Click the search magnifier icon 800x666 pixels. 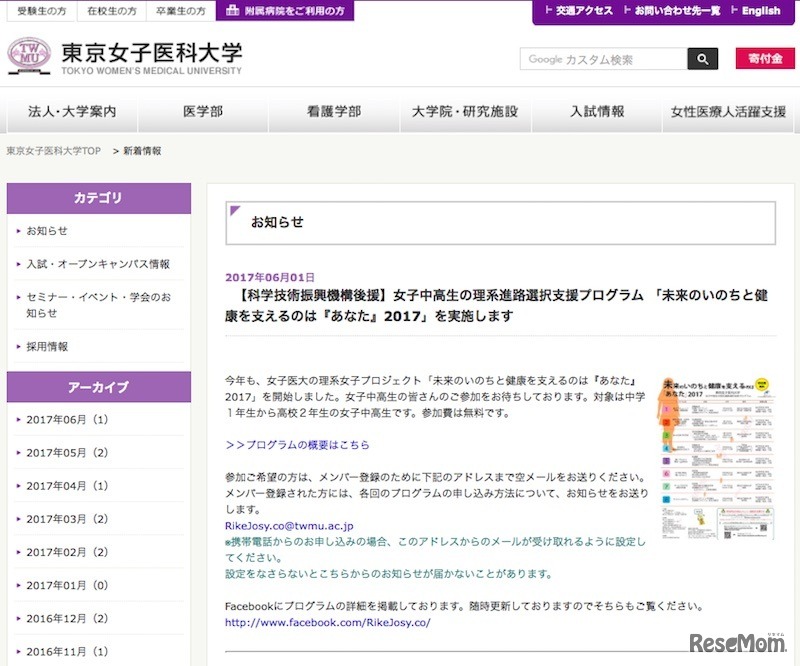click(703, 60)
